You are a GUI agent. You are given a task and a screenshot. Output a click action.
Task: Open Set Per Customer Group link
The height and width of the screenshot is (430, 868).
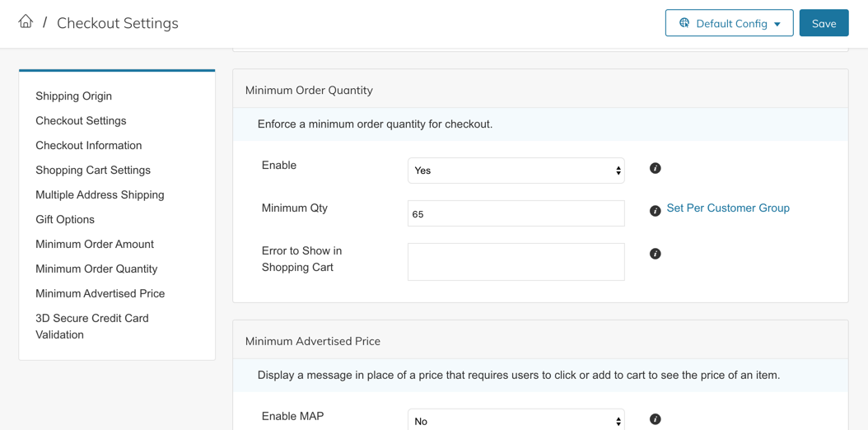pos(727,208)
